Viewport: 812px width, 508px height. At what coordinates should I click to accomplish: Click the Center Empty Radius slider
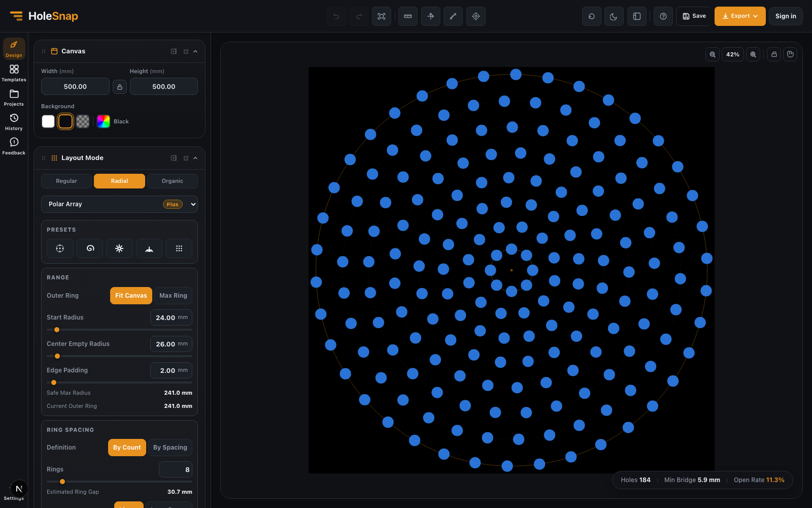(119, 356)
